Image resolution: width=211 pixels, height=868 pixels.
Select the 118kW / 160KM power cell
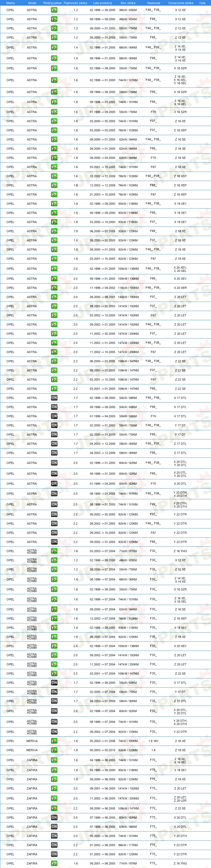tap(128, 288)
